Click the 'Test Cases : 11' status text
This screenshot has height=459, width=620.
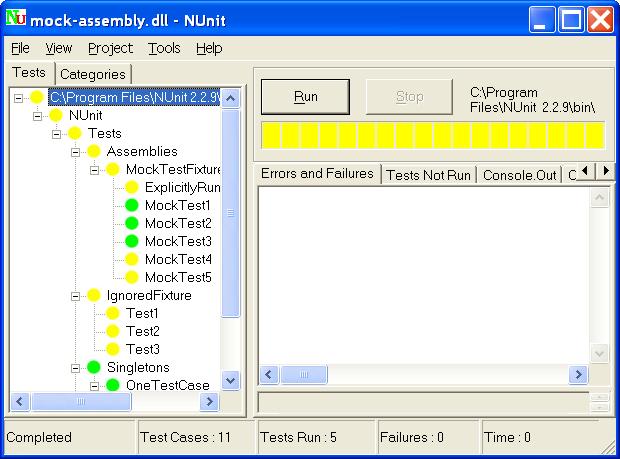(x=185, y=437)
